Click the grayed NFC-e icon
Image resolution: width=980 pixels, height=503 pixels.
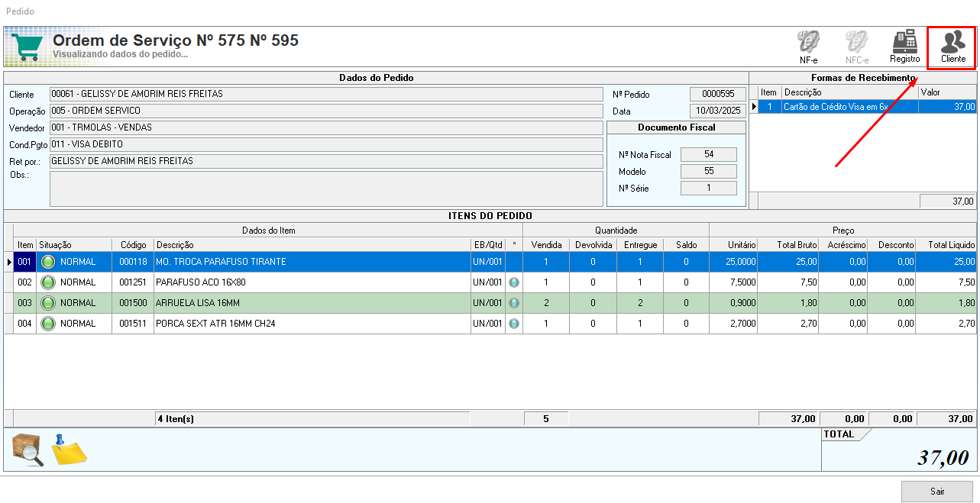click(x=856, y=47)
